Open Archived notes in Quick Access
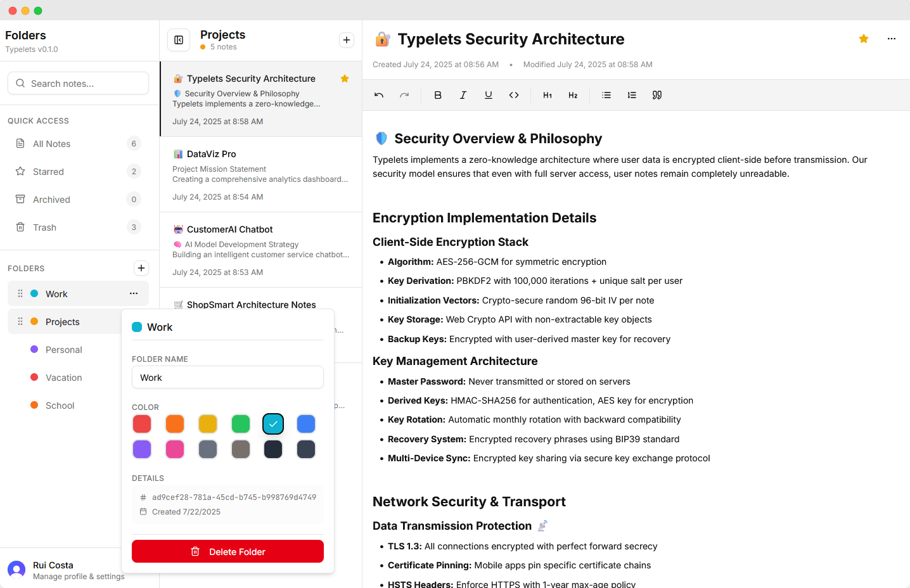 78,200
